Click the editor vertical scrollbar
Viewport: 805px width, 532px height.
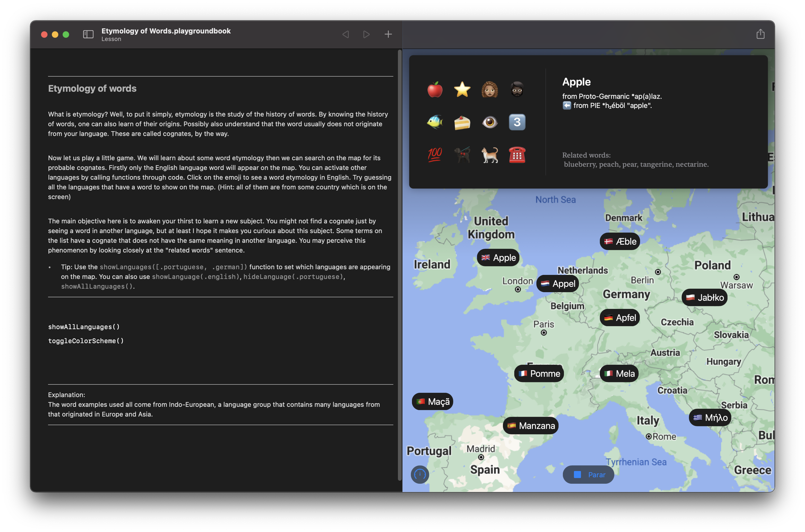(400, 265)
